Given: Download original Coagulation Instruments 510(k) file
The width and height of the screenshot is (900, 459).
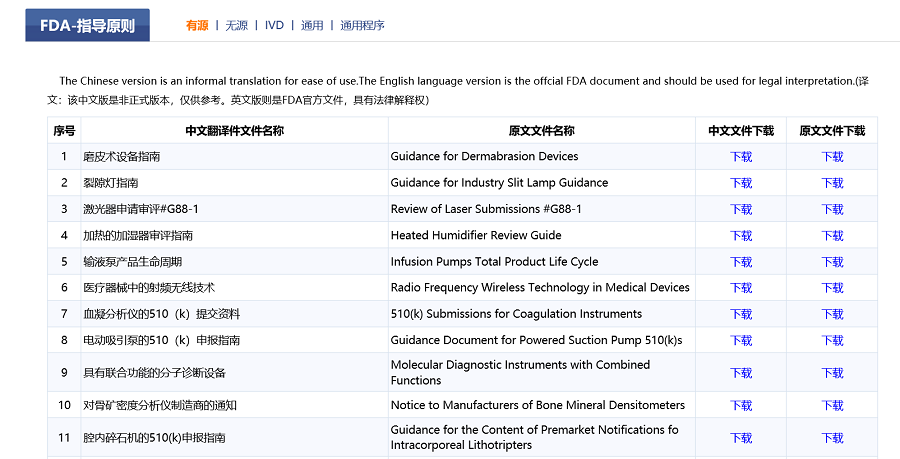Looking at the screenshot, I should point(832,314).
